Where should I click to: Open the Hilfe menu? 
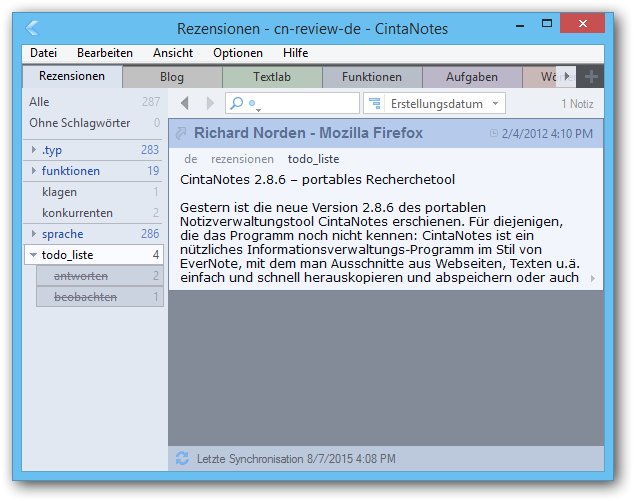295,53
